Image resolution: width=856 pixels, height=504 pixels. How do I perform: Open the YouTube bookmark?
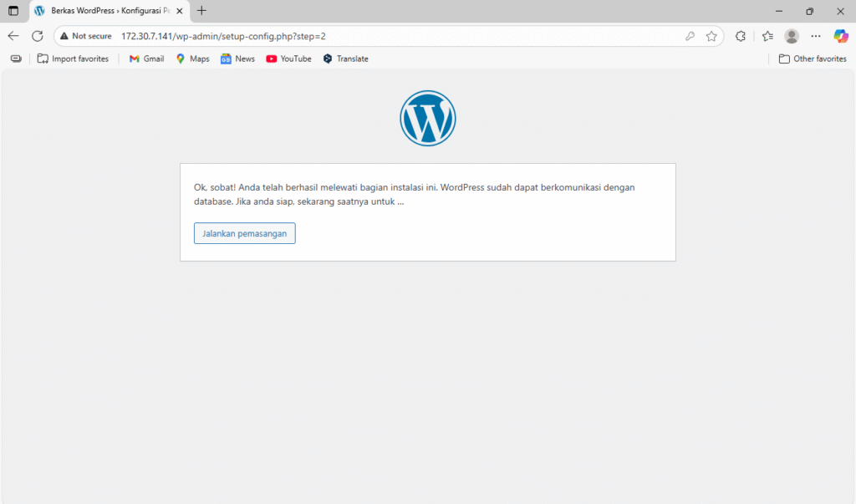coord(288,59)
